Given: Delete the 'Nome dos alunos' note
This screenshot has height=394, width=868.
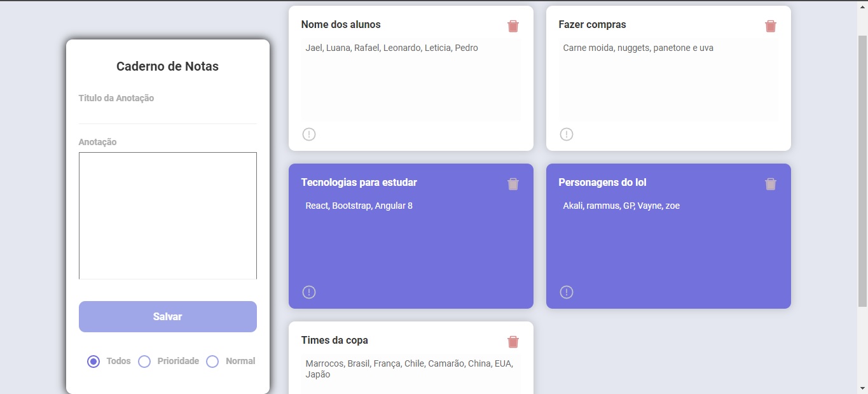Looking at the screenshot, I should click(513, 26).
